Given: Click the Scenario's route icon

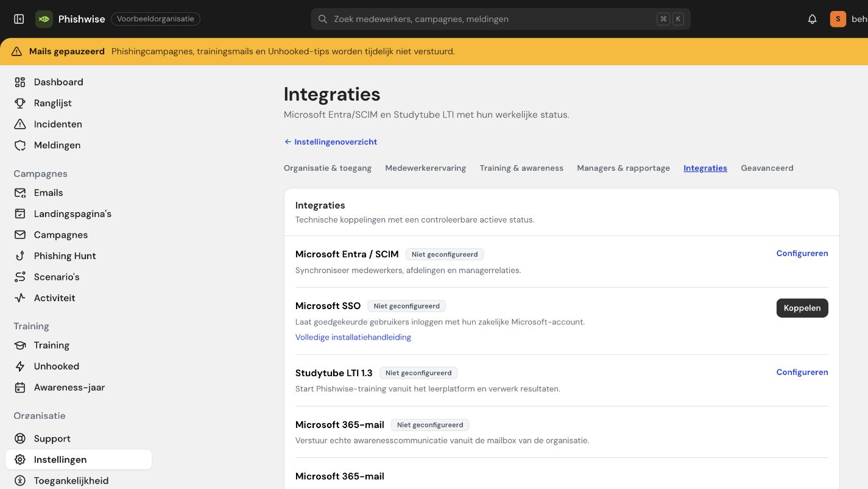Looking at the screenshot, I should pyautogui.click(x=20, y=277).
